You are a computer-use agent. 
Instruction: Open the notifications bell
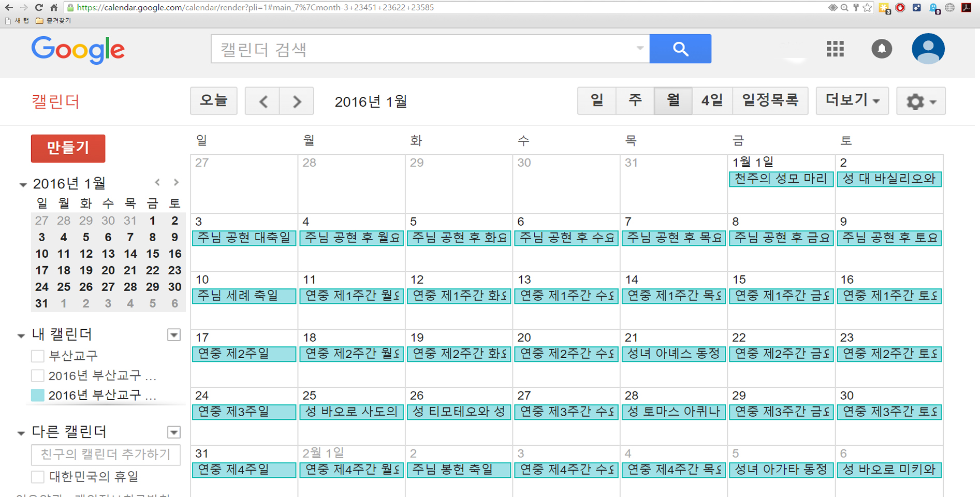pyautogui.click(x=881, y=49)
